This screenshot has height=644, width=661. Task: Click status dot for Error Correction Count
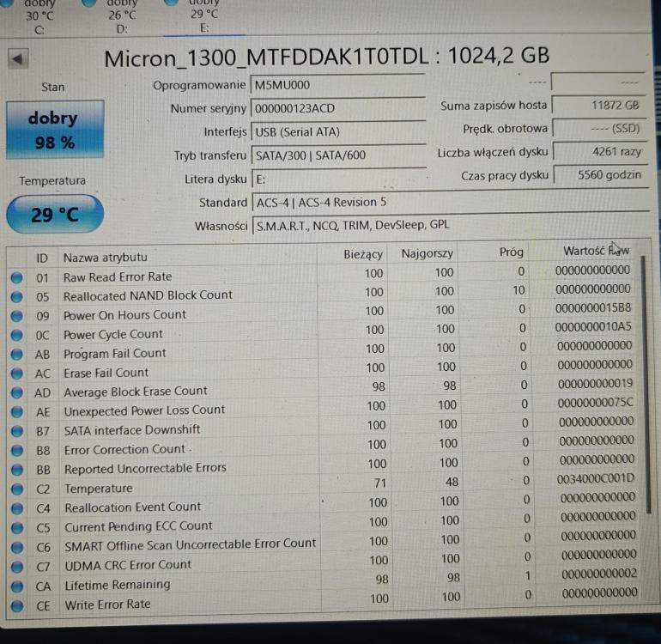[x=17, y=451]
